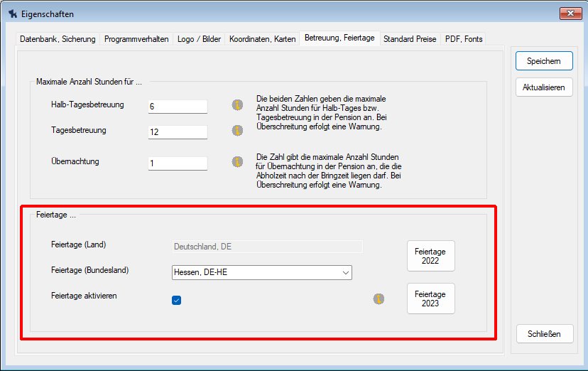Click info icon next to Übernachtung field
The width and height of the screenshot is (588, 371).
coord(237,162)
